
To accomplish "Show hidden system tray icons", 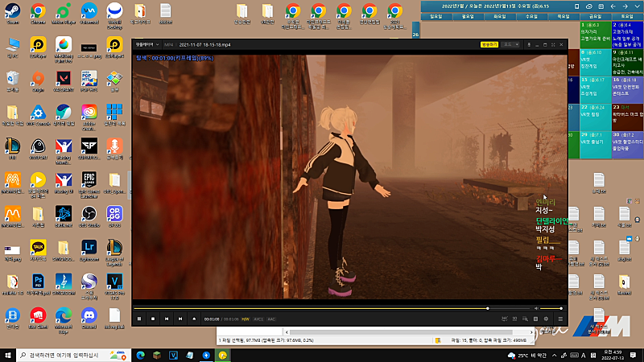I will [x=554, y=356].
